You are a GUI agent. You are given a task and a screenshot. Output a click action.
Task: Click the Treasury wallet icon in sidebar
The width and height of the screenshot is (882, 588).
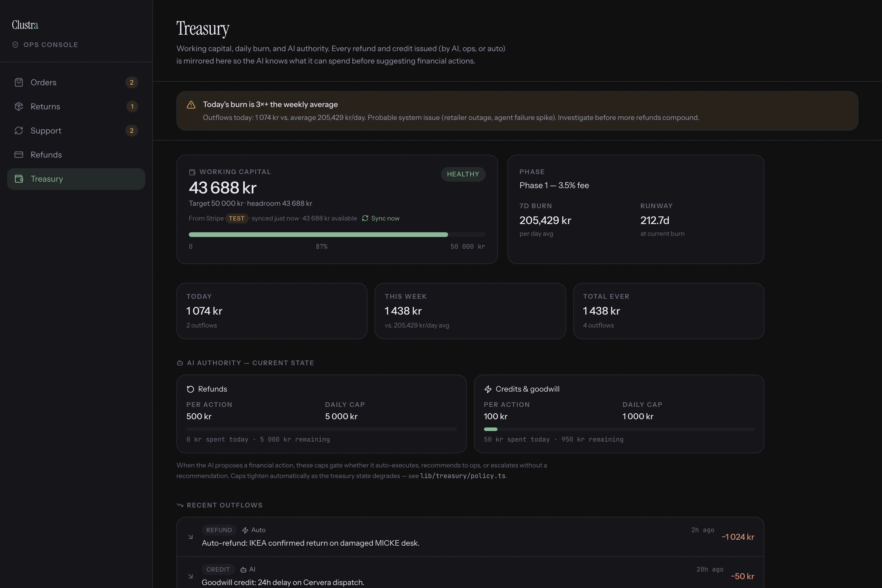pos(19,179)
